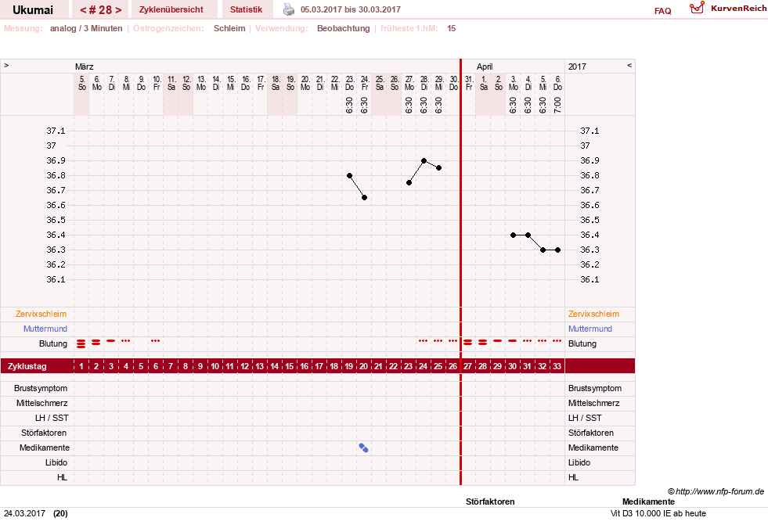Viewport: 768px width, 532px height.
Task: Expand chart using the > arrow beside März
Action: (x=6, y=66)
